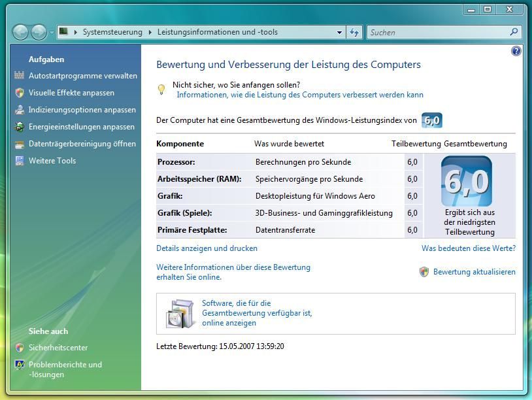The image size is (532, 400).
Task: Open Details anzeigen und drucken
Action: click(207, 248)
